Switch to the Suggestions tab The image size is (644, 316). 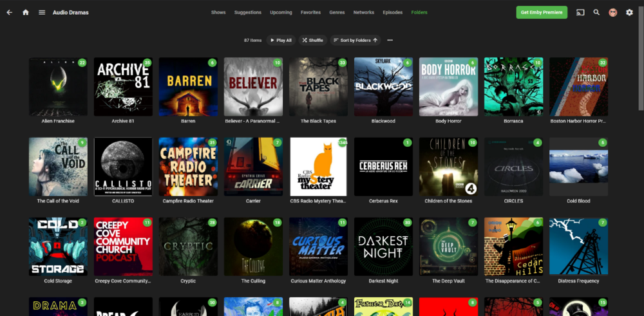click(248, 12)
